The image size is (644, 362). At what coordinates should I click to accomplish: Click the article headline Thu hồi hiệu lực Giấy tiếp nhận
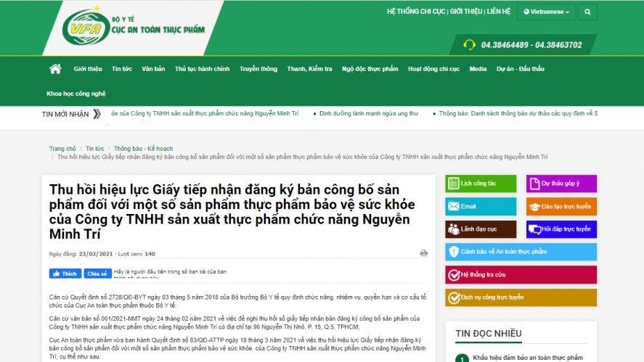(x=232, y=212)
